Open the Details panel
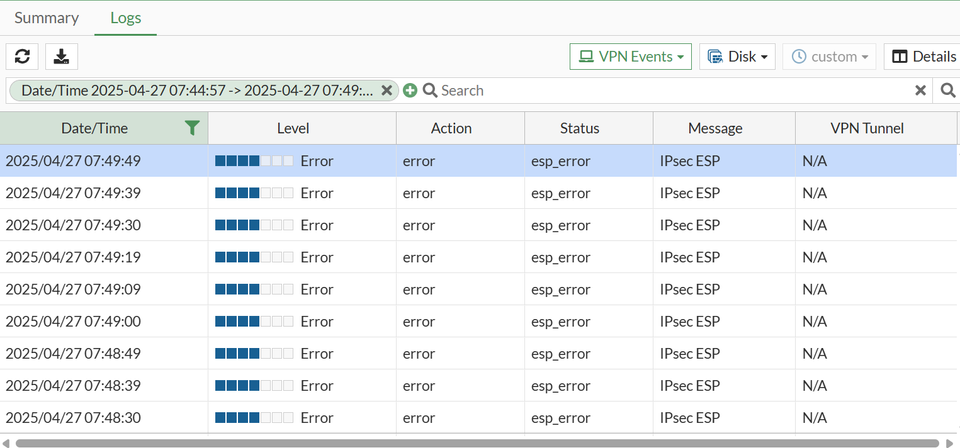The image size is (960, 448). click(x=921, y=57)
